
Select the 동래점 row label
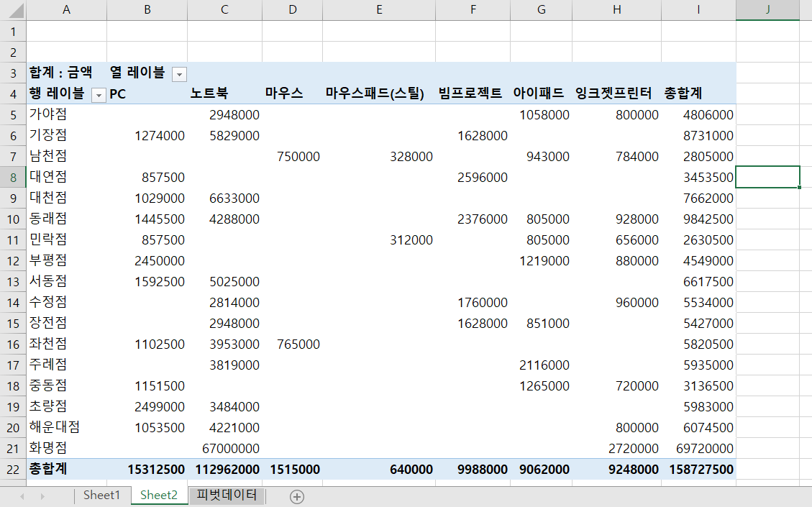pyautogui.click(x=66, y=219)
